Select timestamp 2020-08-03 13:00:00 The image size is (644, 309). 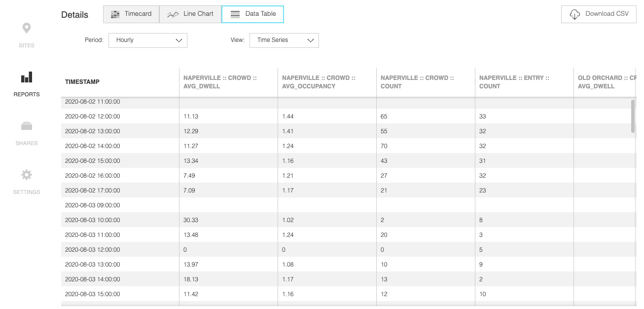(93, 265)
